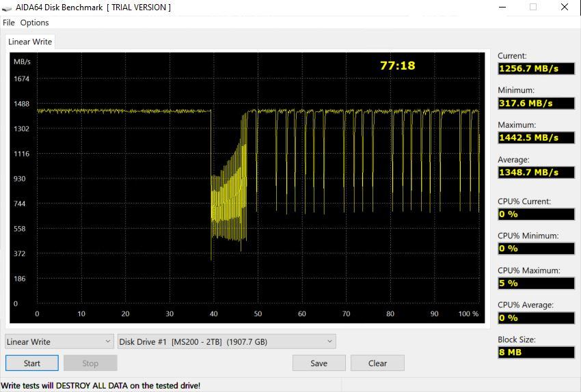Click the Block Size: label
The image size is (581, 392).
click(x=517, y=339)
